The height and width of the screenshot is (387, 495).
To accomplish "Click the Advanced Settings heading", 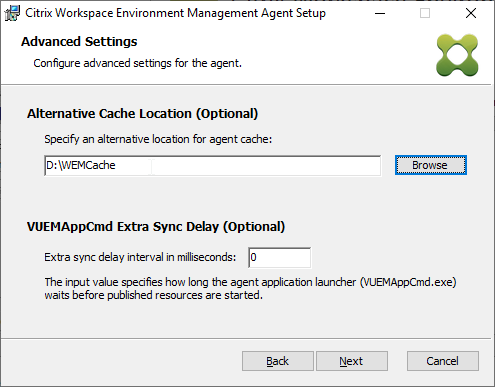I will click(79, 42).
